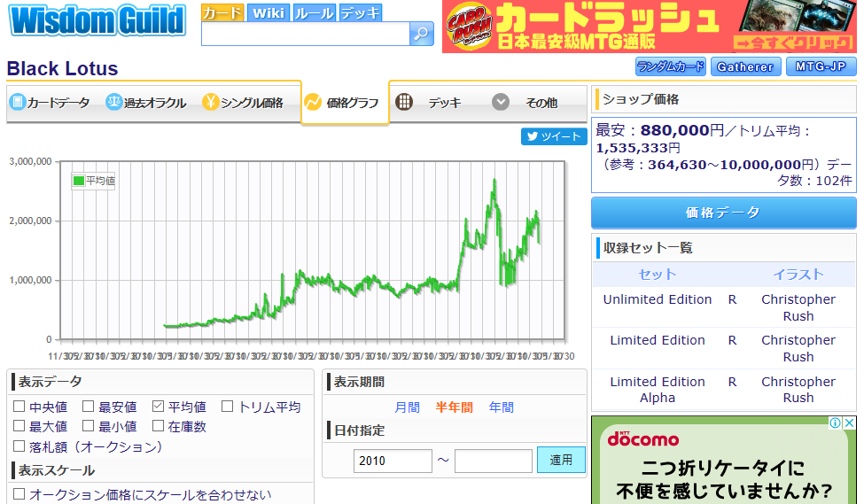The width and height of the screenshot is (864, 504).
Task: Click the card data document icon
Action: coord(18,102)
